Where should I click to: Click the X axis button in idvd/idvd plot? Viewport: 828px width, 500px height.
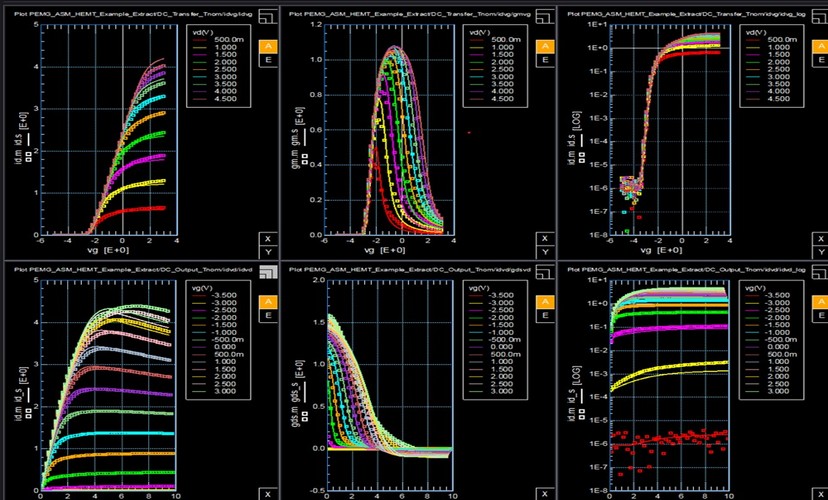pyautogui.click(x=268, y=494)
